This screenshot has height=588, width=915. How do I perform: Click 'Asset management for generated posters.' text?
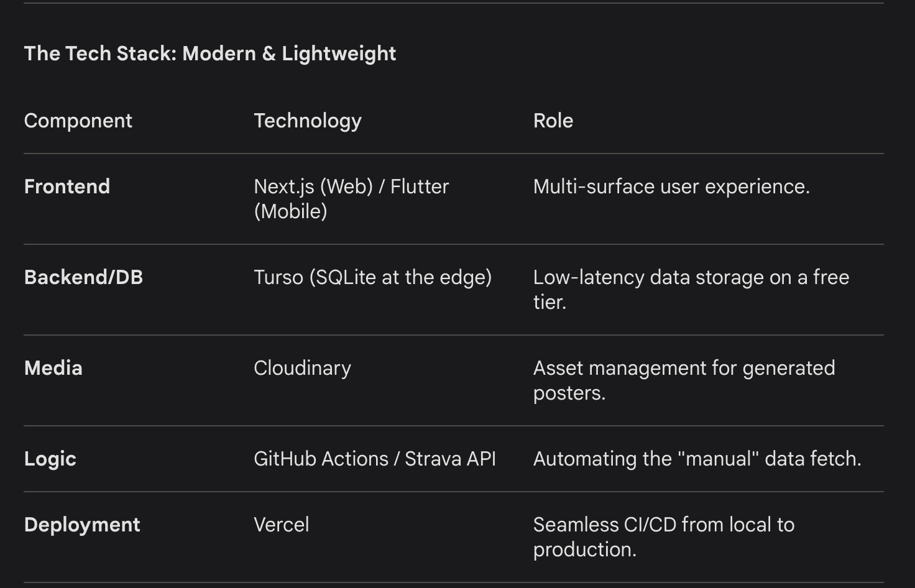click(684, 380)
